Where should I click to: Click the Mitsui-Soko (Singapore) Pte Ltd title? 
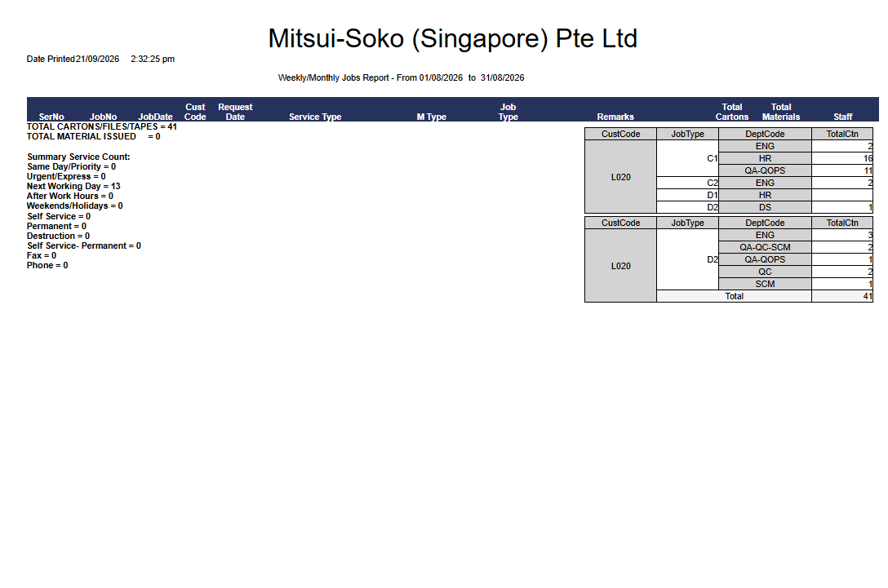click(x=452, y=39)
